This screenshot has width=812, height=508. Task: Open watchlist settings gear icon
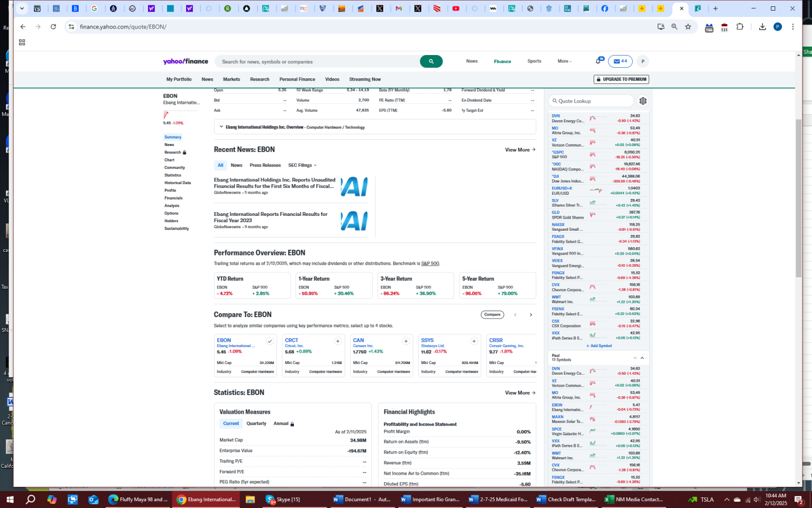click(643, 101)
